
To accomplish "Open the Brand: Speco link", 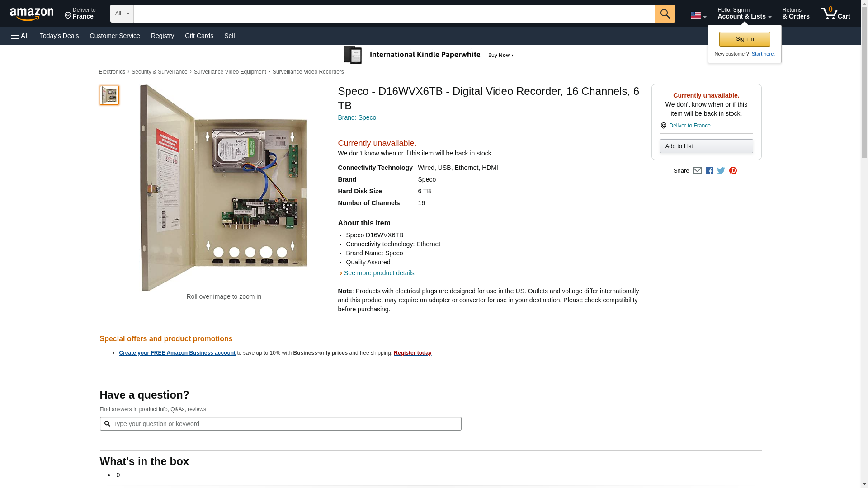I will tap(357, 117).
